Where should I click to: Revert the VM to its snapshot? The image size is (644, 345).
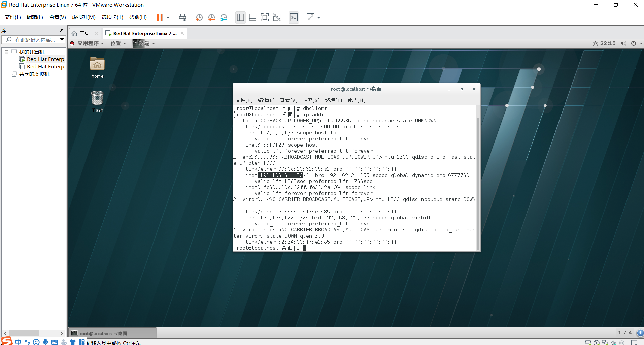(x=212, y=17)
